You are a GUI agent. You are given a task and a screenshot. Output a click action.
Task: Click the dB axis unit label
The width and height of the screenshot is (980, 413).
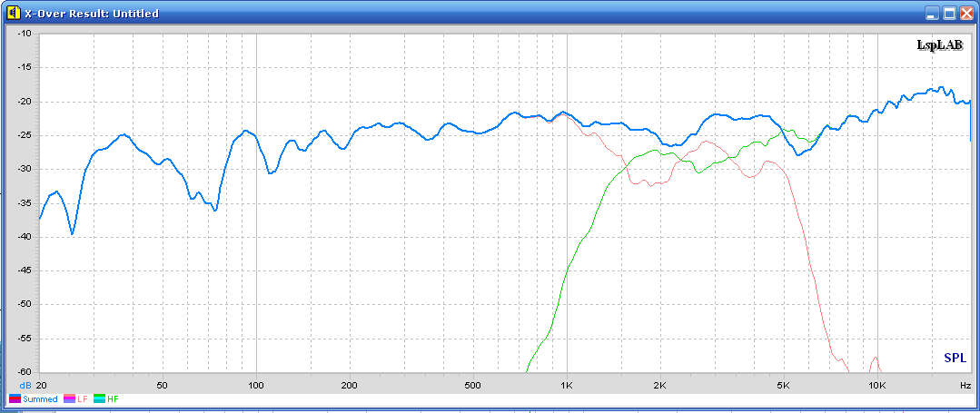(x=24, y=385)
